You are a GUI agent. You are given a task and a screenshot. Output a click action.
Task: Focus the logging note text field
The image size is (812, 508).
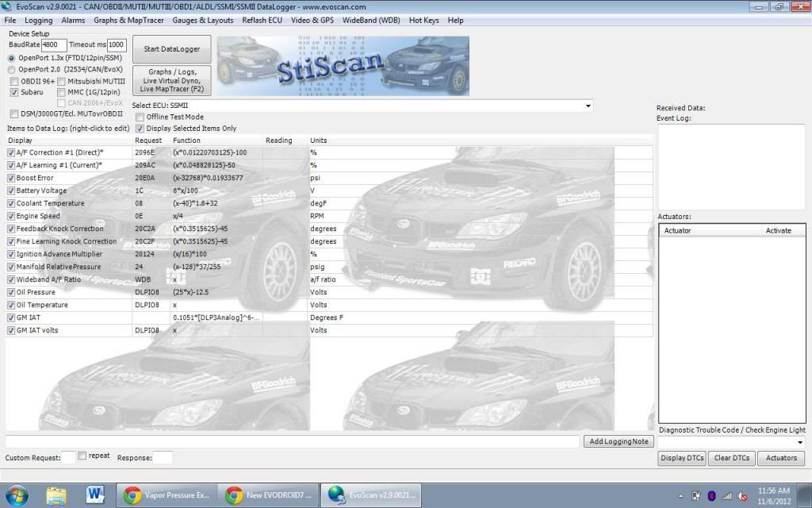pyautogui.click(x=292, y=441)
